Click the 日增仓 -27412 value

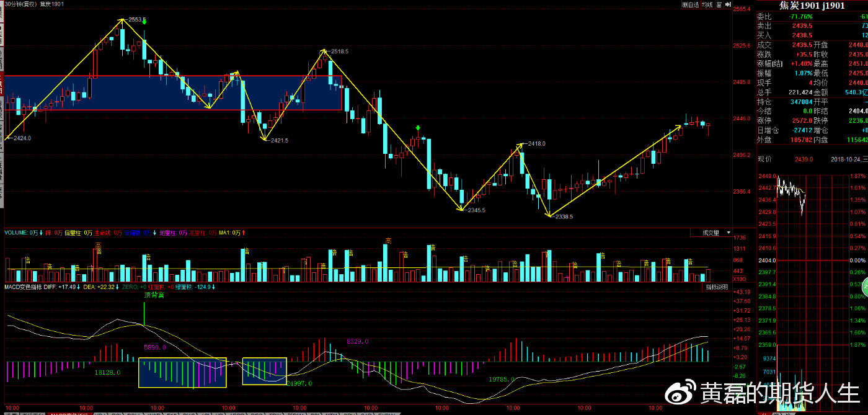pos(802,130)
